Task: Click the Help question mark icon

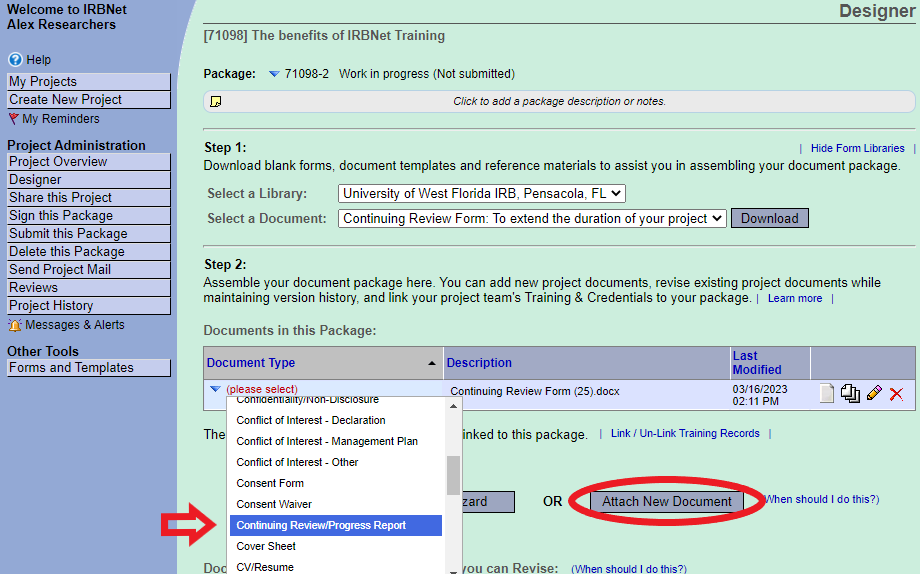Action: [15, 60]
